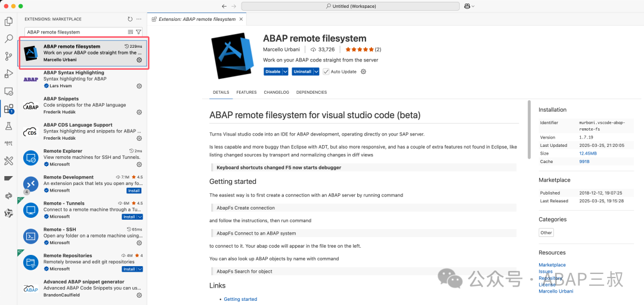The height and width of the screenshot is (305, 644).
Task: Install the Remote Development extension pack
Action: (134, 191)
